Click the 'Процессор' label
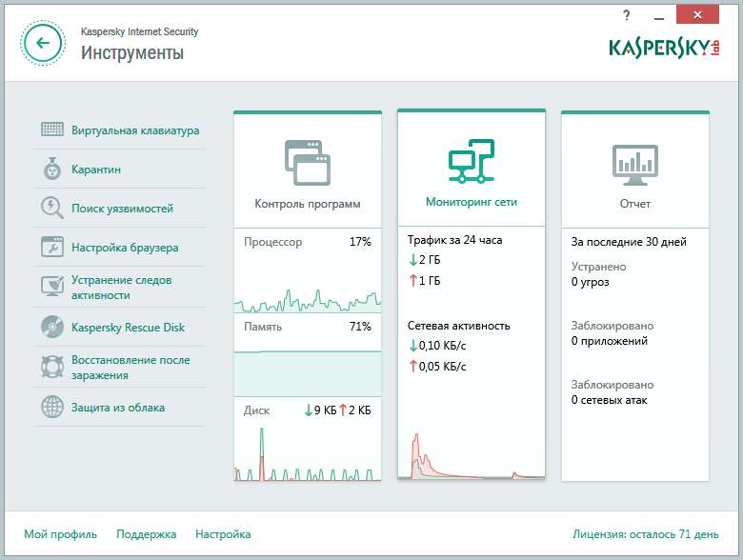 (273, 242)
